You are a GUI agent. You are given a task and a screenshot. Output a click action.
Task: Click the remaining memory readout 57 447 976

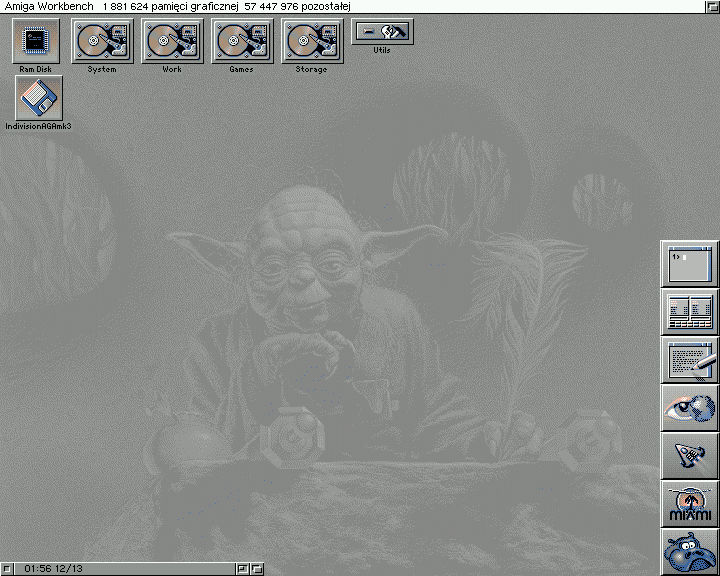(x=271, y=6)
